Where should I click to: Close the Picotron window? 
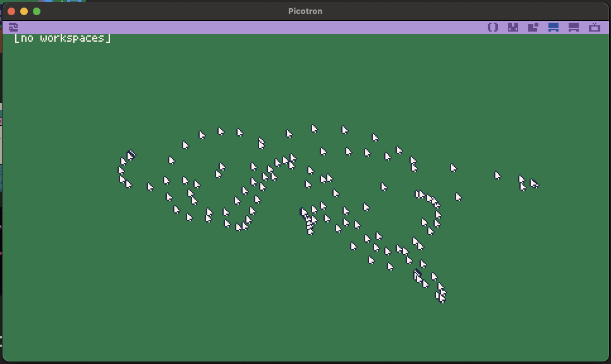[11, 11]
